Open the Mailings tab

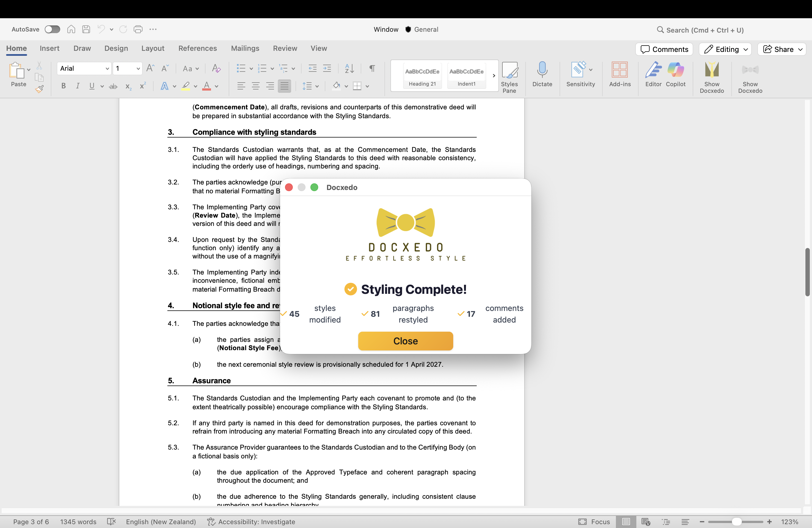[x=245, y=48]
